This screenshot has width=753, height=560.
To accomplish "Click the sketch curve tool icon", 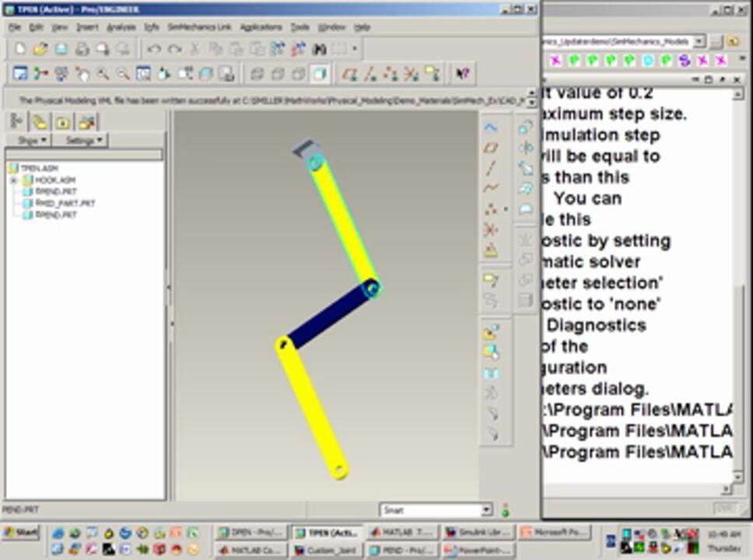I will click(491, 187).
